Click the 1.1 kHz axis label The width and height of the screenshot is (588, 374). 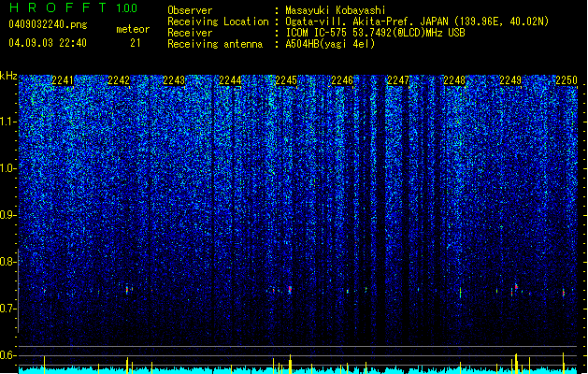[x=8, y=122]
